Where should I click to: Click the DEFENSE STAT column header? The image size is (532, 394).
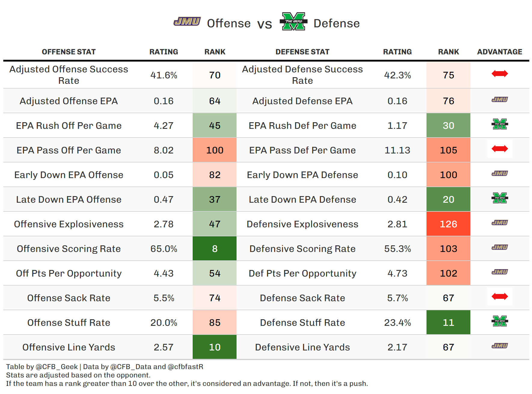tap(302, 52)
